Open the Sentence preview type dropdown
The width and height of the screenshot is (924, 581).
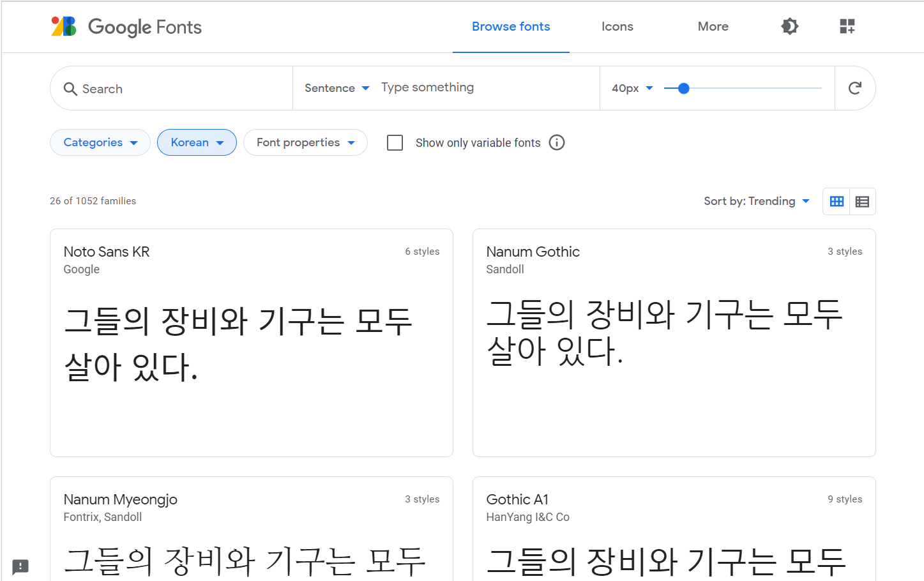(x=337, y=88)
